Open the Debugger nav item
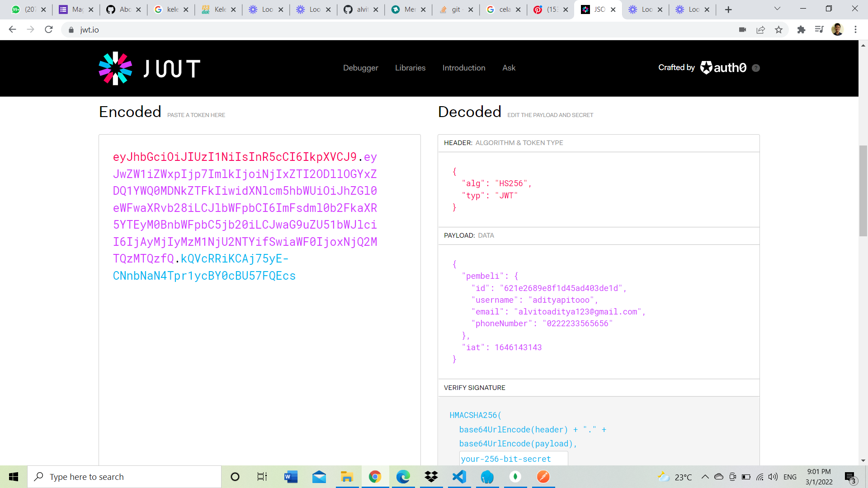Viewport: 868px width, 488px height. pos(360,68)
